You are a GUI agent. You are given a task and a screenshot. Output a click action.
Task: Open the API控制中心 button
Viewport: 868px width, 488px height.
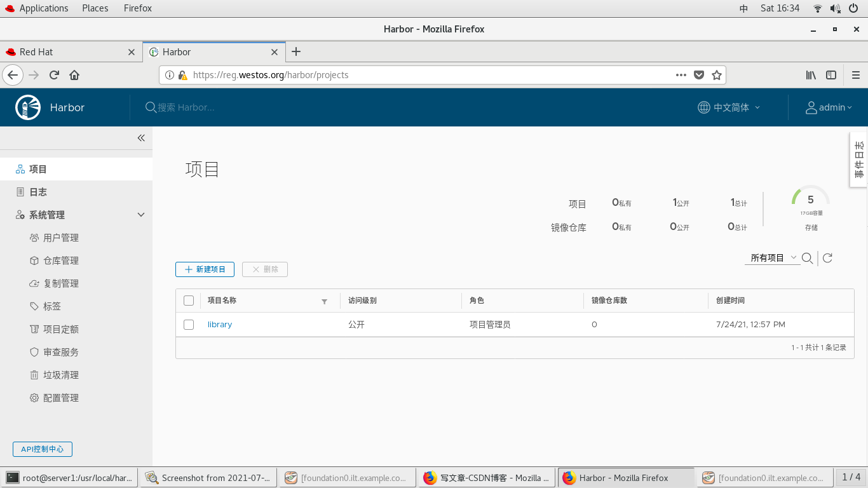pyautogui.click(x=43, y=449)
